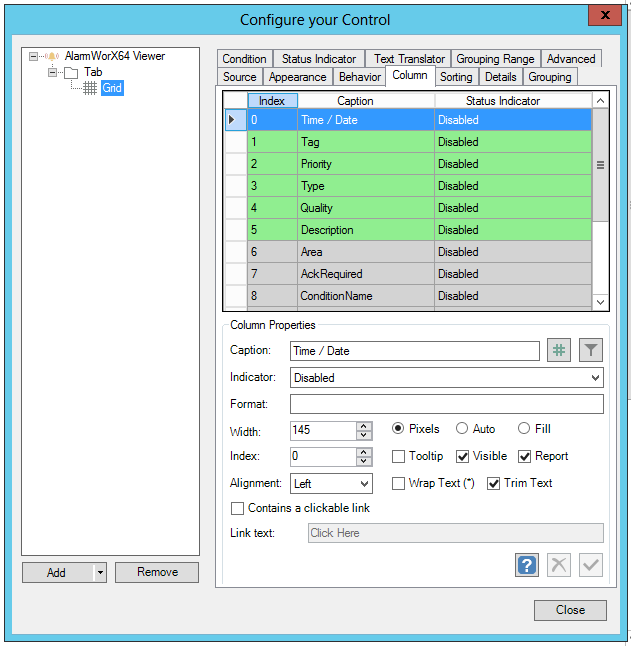
Task: Check Contains a clickable link
Action: 237,508
